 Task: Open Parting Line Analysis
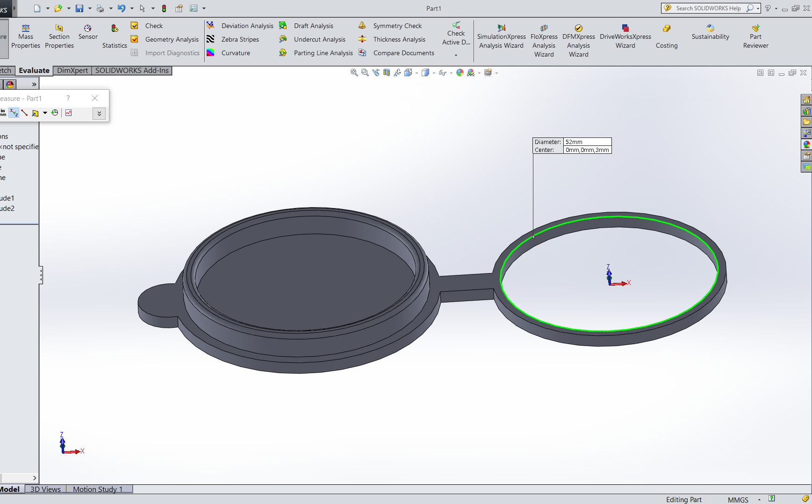(316, 53)
